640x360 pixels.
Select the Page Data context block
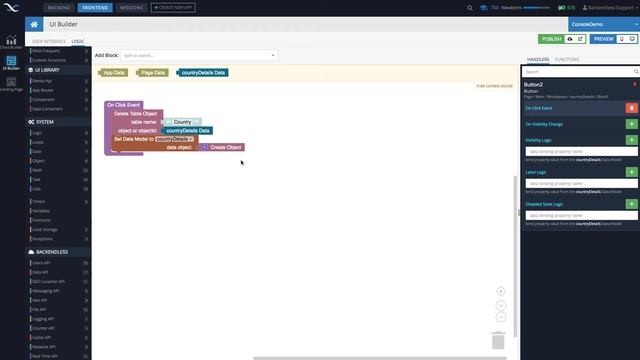(x=153, y=73)
